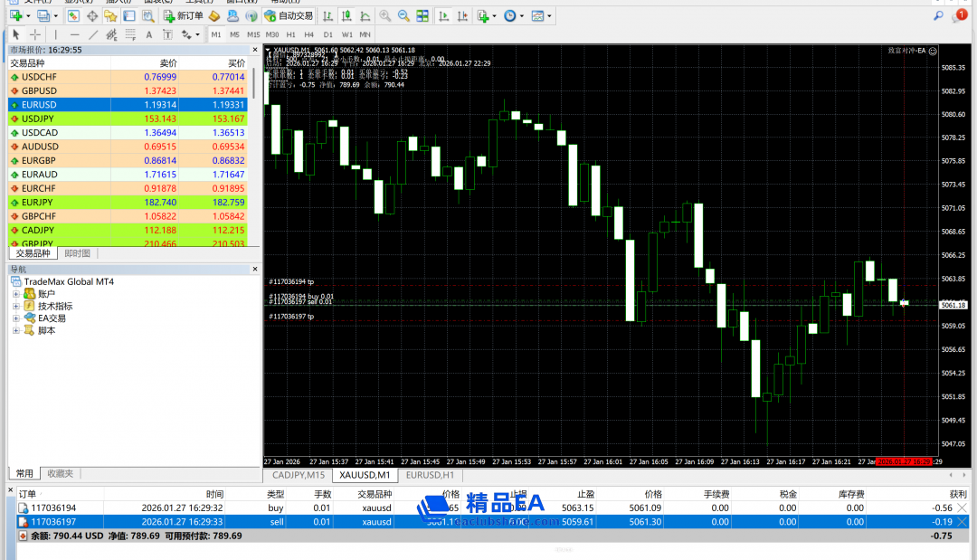Close order 117036194 with its X button
The height and width of the screenshot is (560, 977).
pos(962,508)
